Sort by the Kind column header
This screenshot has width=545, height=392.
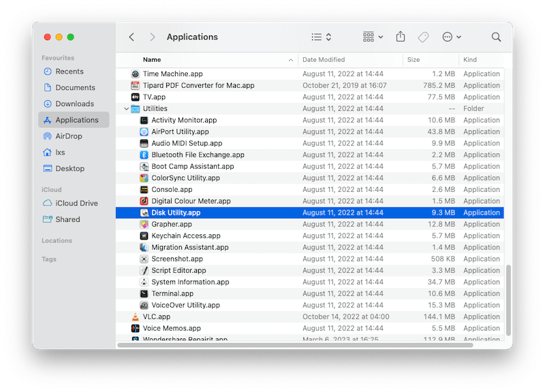(482, 60)
